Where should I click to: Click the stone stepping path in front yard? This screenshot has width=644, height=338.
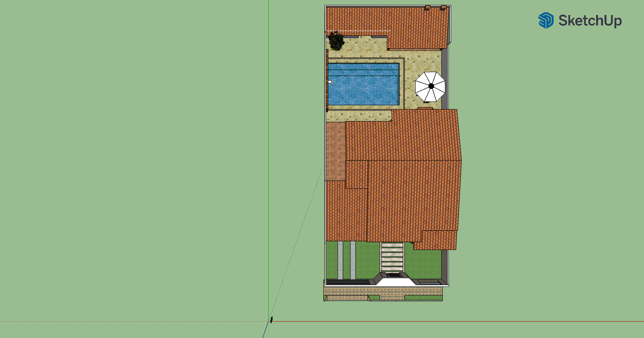click(x=392, y=257)
